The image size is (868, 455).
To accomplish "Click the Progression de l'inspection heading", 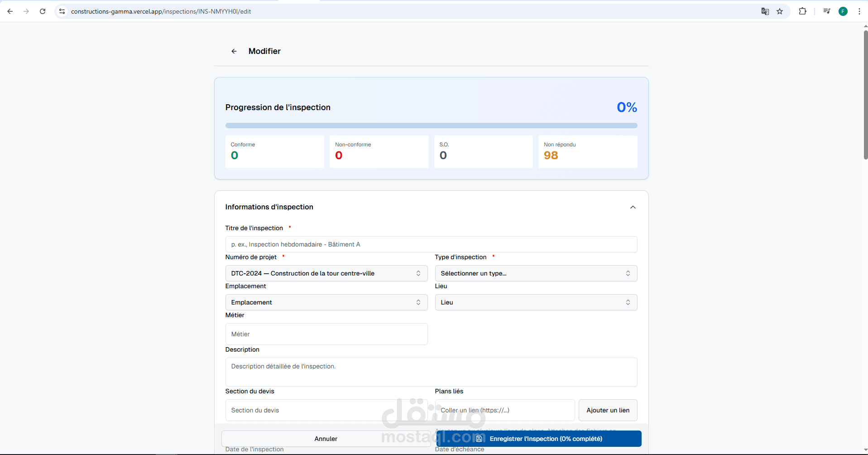I will pos(278,107).
